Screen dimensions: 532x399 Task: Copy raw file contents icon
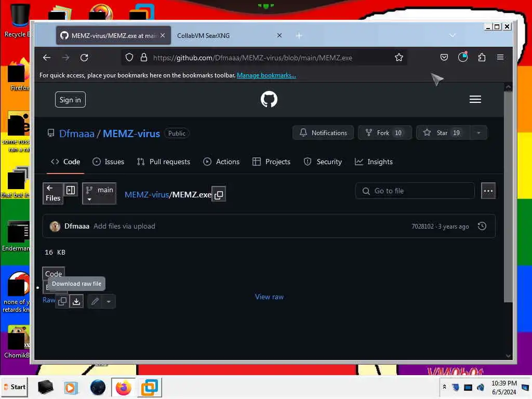tap(62, 301)
